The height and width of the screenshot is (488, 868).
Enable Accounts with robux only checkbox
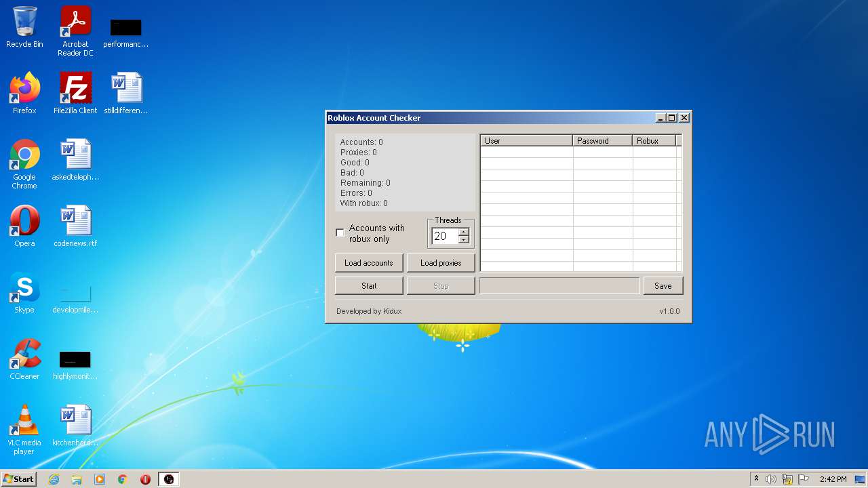340,233
